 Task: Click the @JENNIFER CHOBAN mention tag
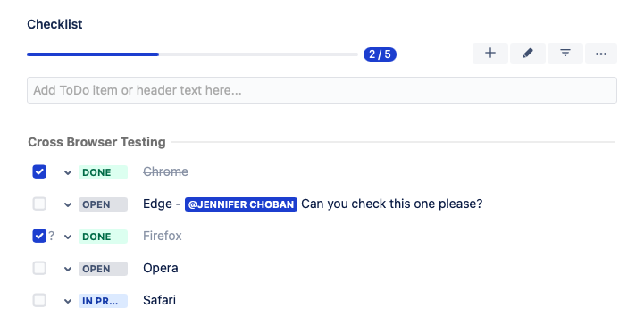pyautogui.click(x=241, y=204)
